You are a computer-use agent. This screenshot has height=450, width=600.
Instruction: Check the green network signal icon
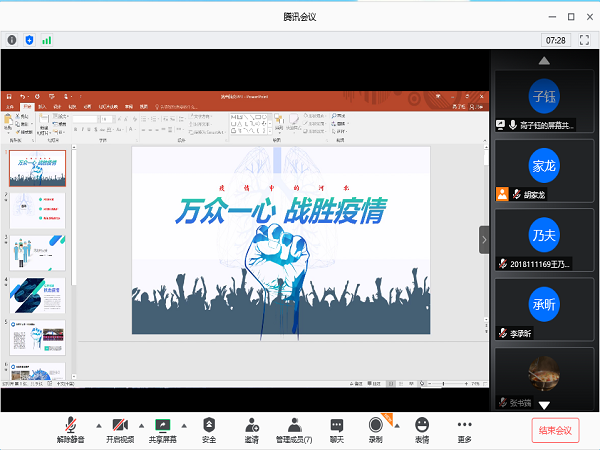point(46,40)
